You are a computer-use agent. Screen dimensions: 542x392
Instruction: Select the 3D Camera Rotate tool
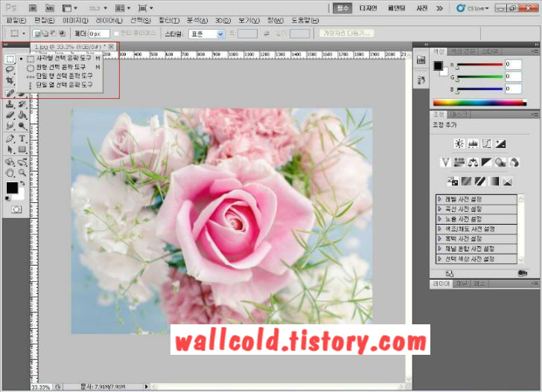[22, 162]
